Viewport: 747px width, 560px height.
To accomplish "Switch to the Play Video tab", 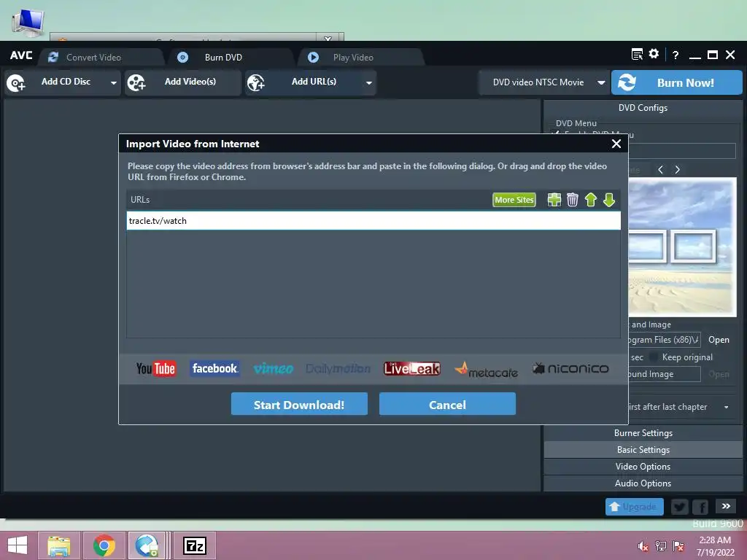I will point(360,57).
